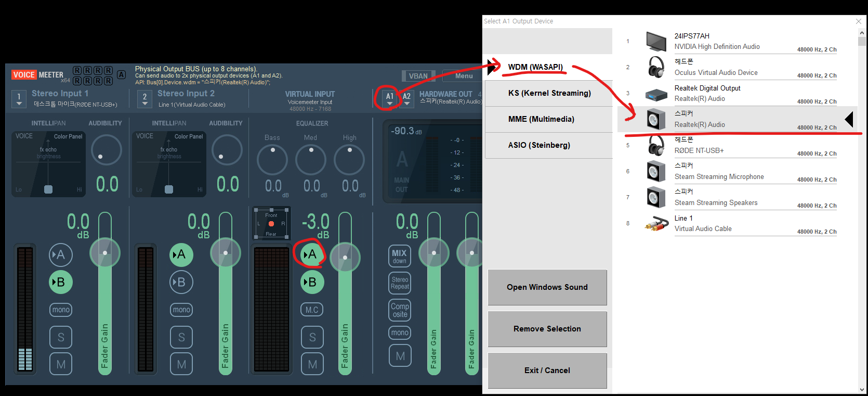The width and height of the screenshot is (868, 396).
Task: Click the Front/Rear panning pad on Virtual Input
Action: pyautogui.click(x=271, y=224)
